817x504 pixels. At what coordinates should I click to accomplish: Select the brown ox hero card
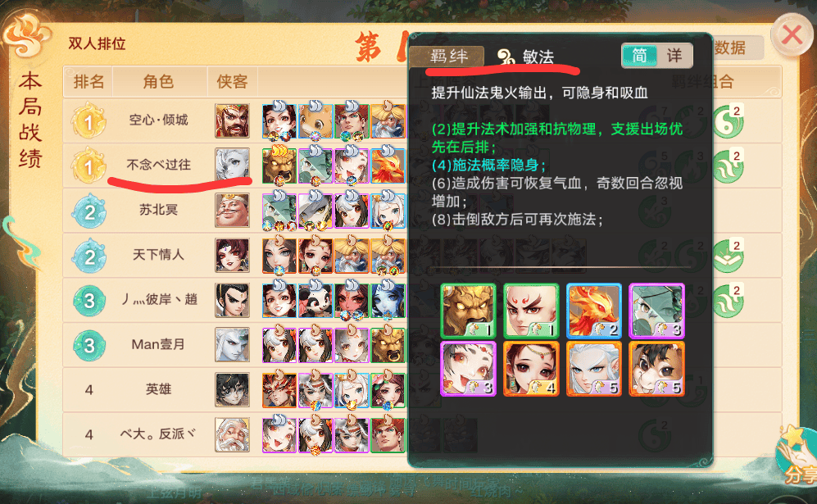(656, 369)
